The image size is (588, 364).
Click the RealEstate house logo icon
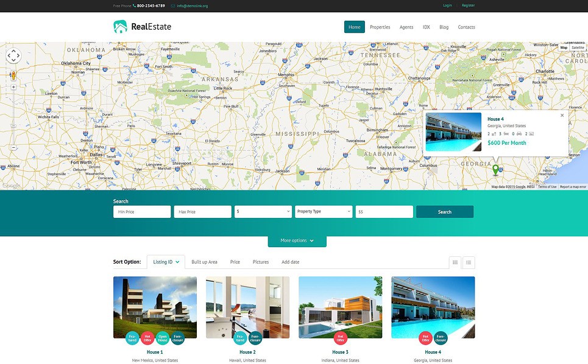pos(121,27)
